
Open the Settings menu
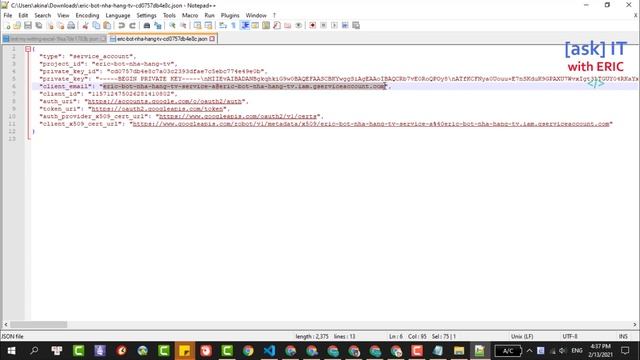(147, 16)
